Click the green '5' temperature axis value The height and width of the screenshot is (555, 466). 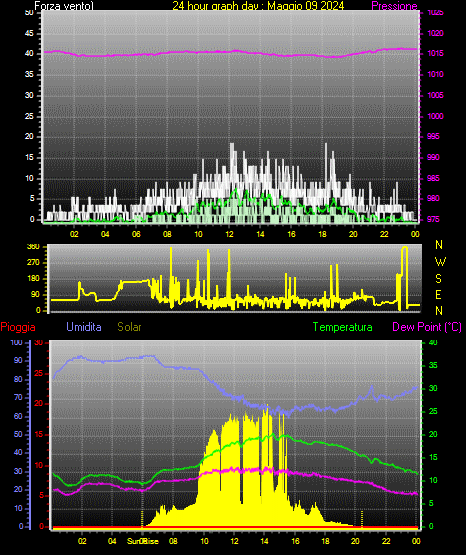[x=431, y=503]
